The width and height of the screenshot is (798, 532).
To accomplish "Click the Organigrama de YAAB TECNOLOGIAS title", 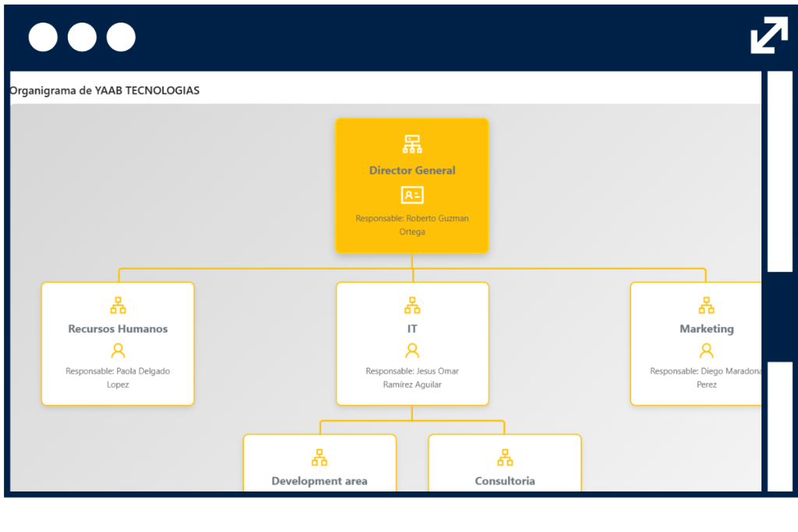I will coord(104,90).
